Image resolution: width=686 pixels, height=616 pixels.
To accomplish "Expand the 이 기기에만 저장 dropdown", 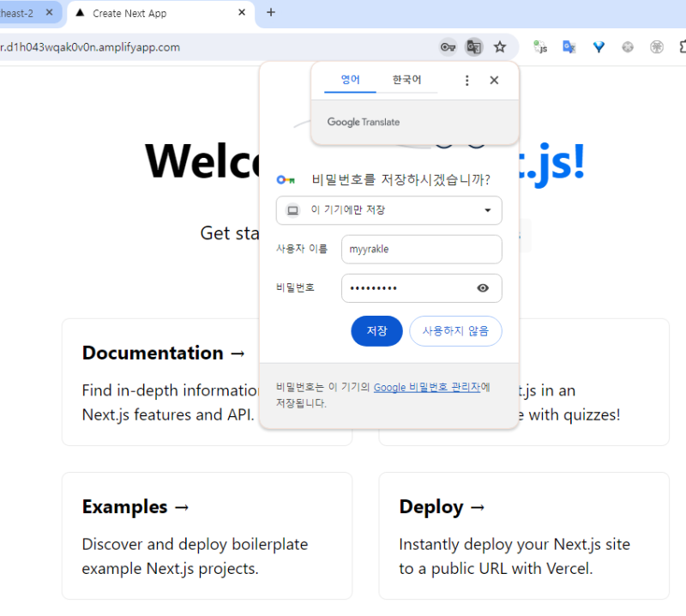I will 389,210.
